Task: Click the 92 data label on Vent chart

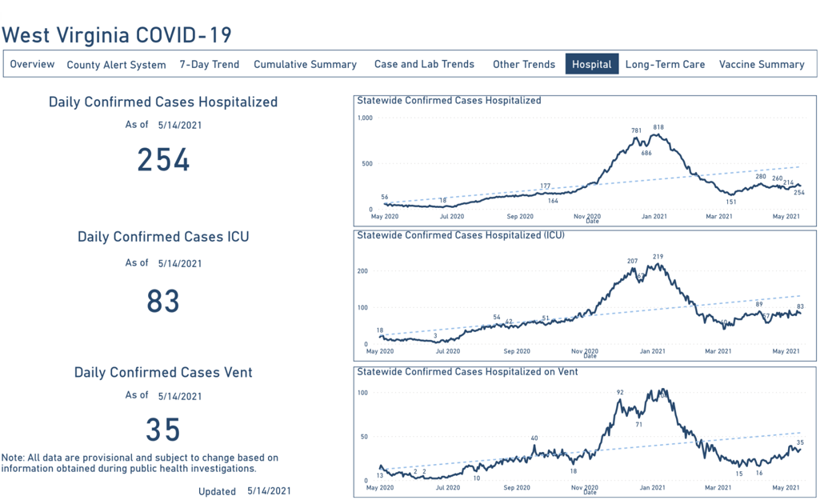Action: tap(620, 392)
